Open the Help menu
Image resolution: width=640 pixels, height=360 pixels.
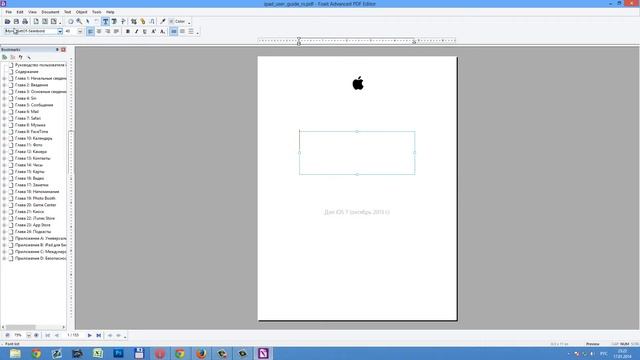pos(110,12)
